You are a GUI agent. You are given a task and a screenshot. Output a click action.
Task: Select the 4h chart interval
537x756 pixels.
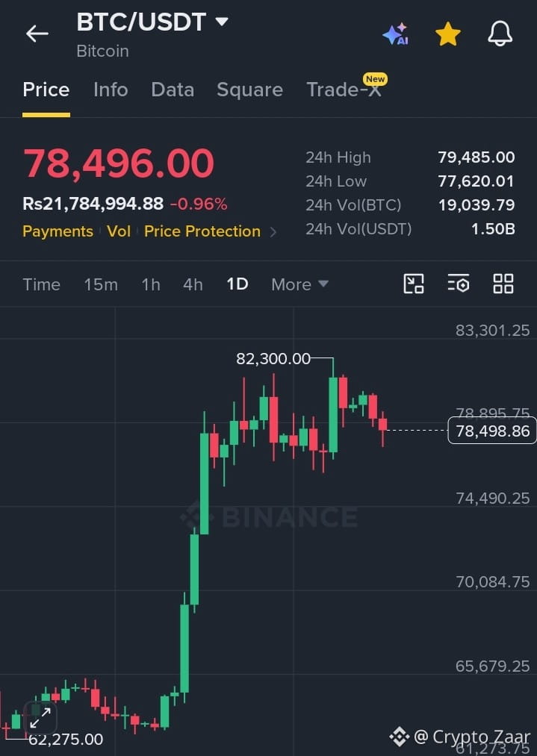[x=193, y=284]
